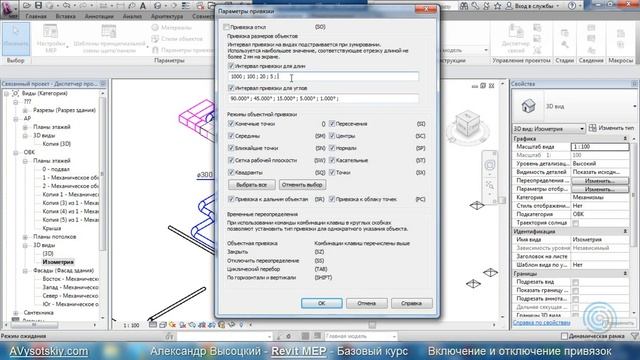Screen dimensions: 640x360
Task: Click the 3D view house type icon in Properties
Action: [x=528, y=106]
